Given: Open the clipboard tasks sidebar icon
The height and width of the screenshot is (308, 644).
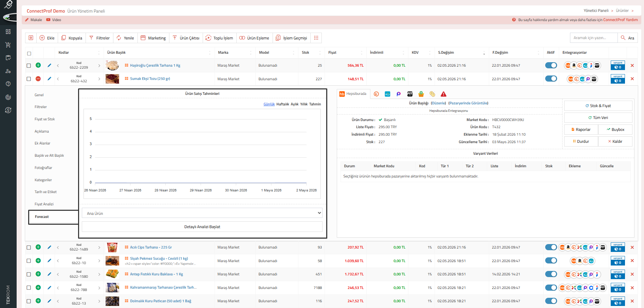Looking at the screenshot, I should click(8, 58).
